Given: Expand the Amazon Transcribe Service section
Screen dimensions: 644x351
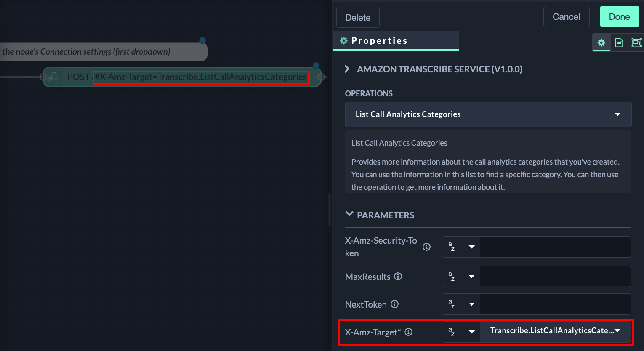Looking at the screenshot, I should pos(348,69).
